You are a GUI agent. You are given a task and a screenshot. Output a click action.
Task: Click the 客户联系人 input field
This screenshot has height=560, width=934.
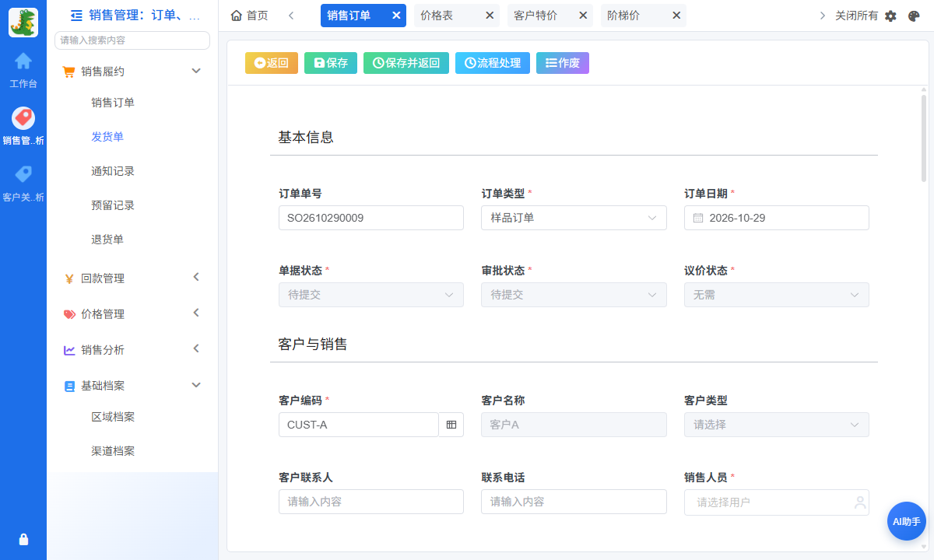tap(371, 502)
